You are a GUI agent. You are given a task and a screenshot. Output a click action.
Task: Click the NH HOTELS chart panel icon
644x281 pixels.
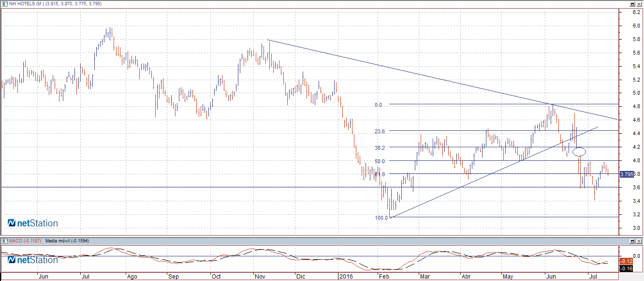4,3
